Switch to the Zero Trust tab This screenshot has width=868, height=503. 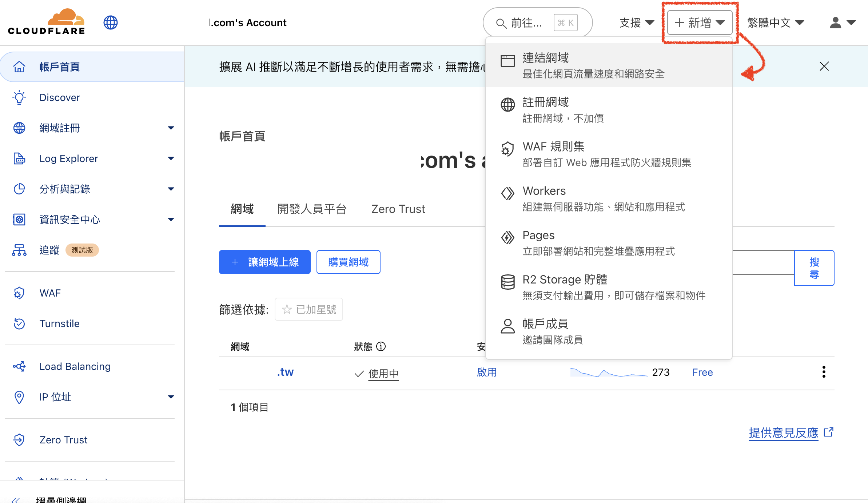pyautogui.click(x=398, y=209)
